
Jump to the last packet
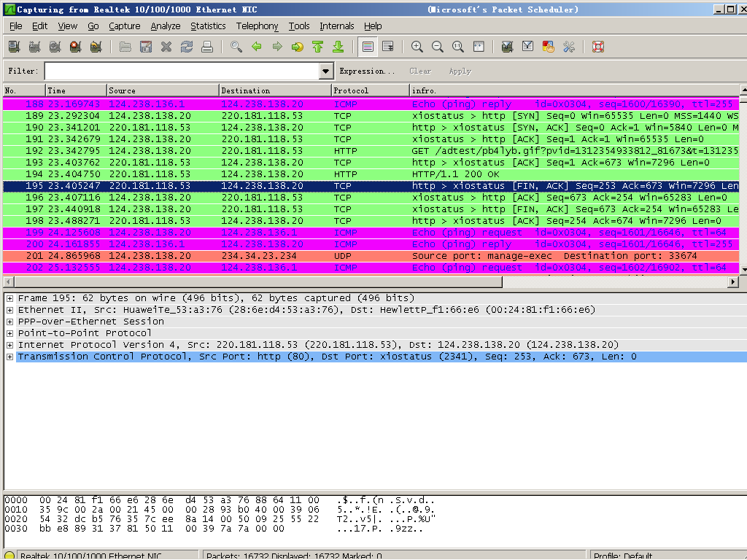coord(338,47)
